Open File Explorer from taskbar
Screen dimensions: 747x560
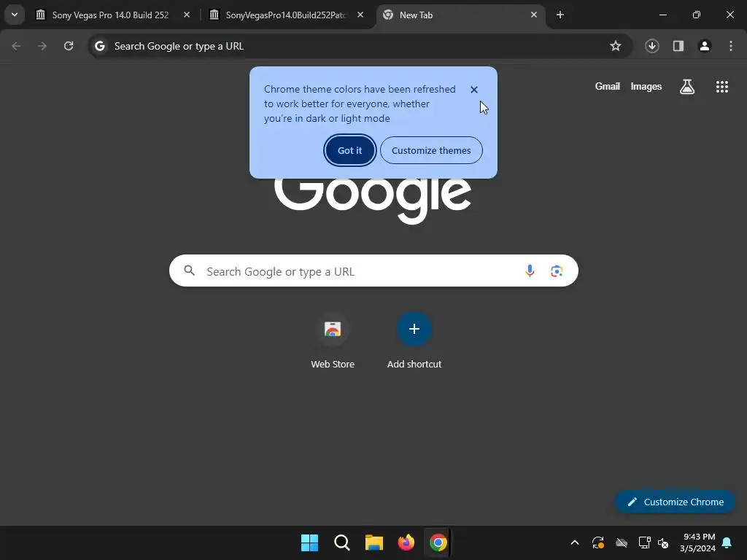[x=374, y=542]
